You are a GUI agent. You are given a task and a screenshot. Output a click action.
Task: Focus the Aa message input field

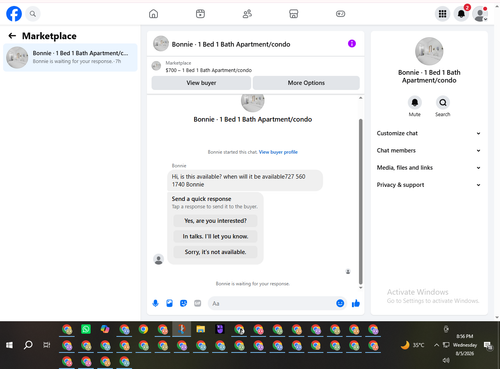[x=272, y=303]
